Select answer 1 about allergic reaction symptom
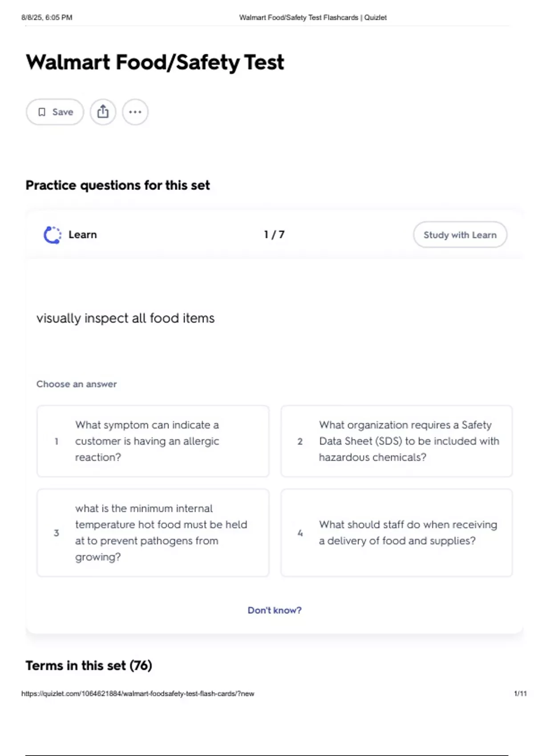 153,441
